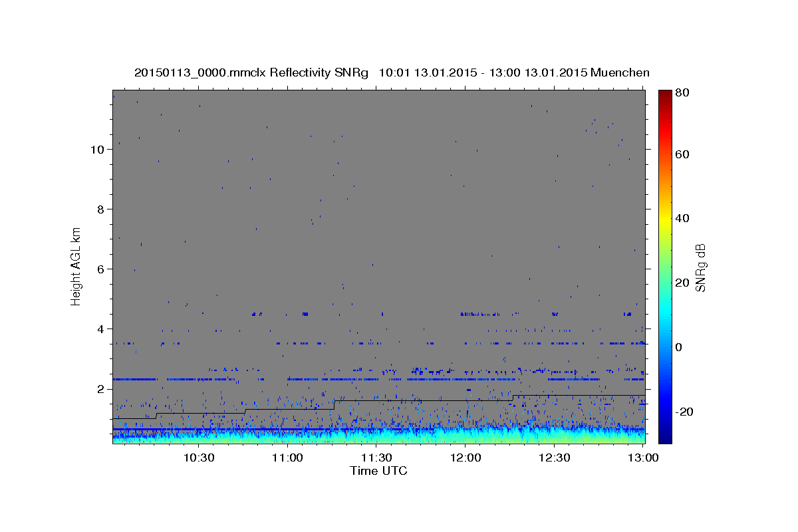Click the colorbar value 0

pos(679,347)
